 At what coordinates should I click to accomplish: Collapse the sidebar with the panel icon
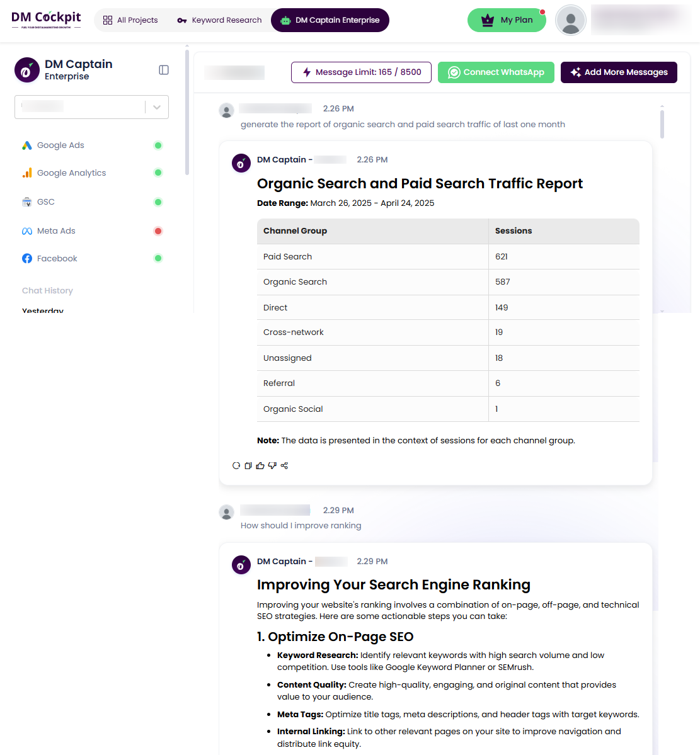(x=164, y=71)
